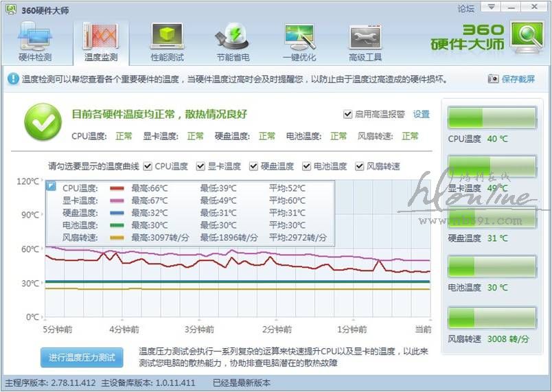
Task: Uncheck the 硬盘温度 curve checkbox
Action: [253, 166]
